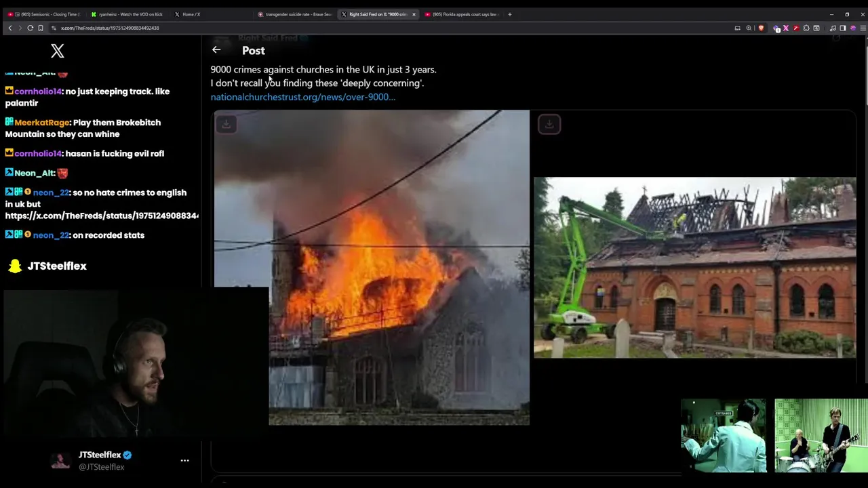Download the burnt roof church image
The height and width of the screenshot is (488, 868).
coord(549,124)
